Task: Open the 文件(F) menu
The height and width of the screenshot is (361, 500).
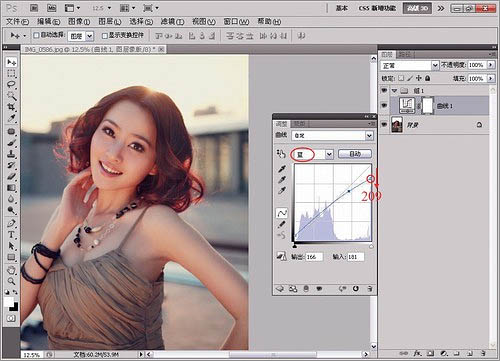Action: click(17, 22)
